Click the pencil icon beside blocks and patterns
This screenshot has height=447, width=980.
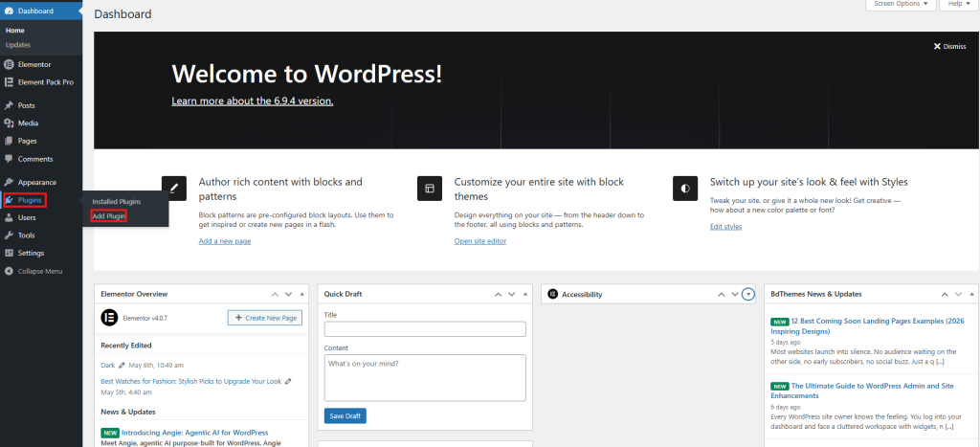[174, 189]
